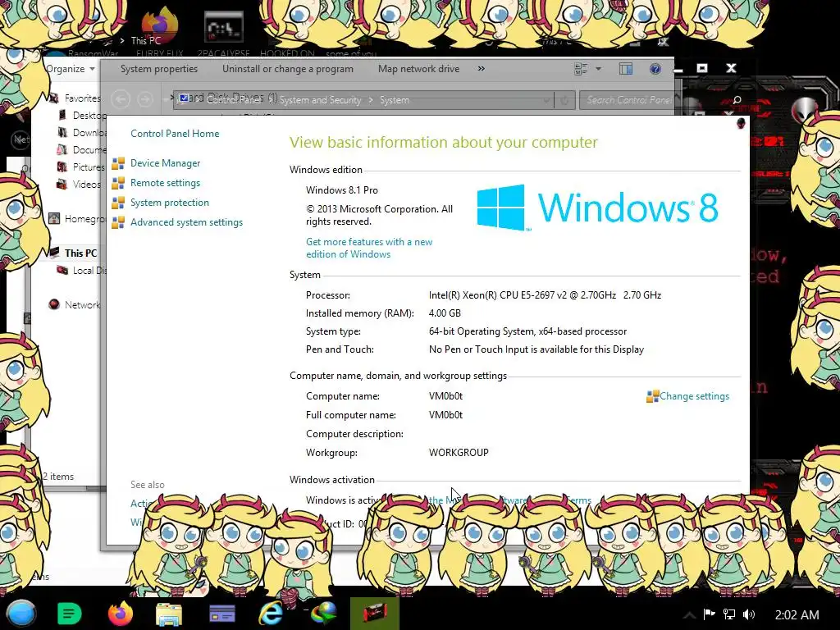Select Network in Explorer navigation pane
Image resolution: width=840 pixels, height=630 pixels.
(83, 305)
